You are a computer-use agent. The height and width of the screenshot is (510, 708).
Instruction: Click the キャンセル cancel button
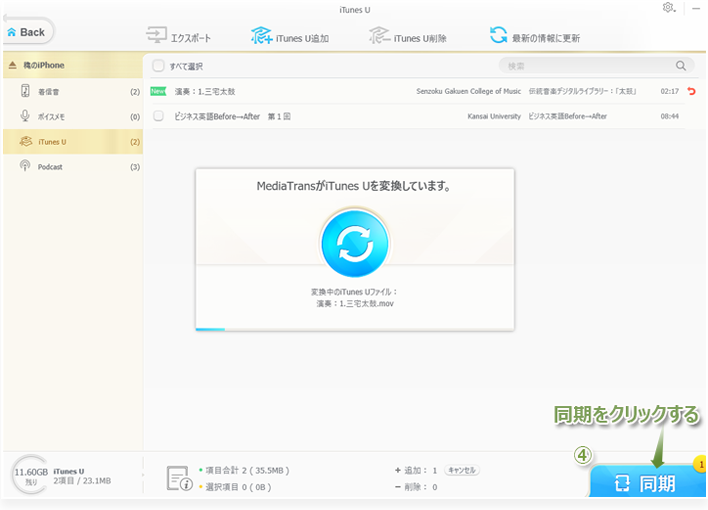coord(461,469)
